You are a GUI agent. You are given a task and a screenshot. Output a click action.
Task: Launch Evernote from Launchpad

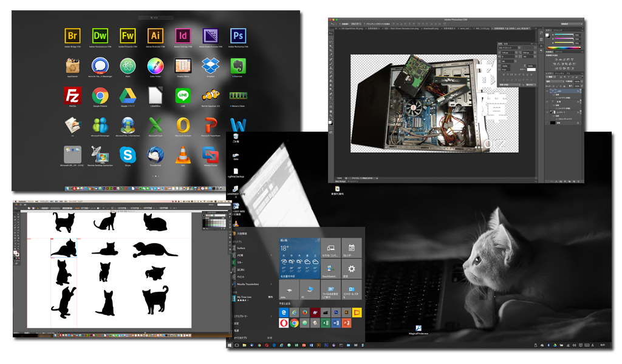pos(238,66)
